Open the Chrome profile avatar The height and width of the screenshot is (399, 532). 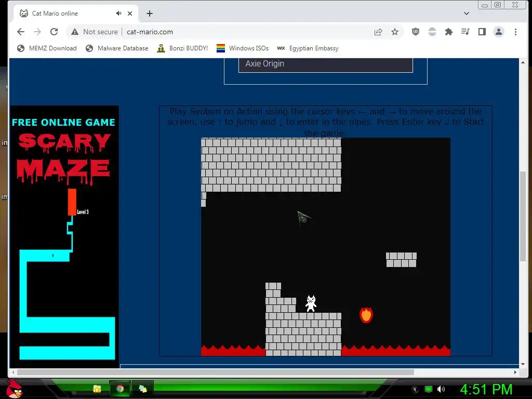pos(498,32)
